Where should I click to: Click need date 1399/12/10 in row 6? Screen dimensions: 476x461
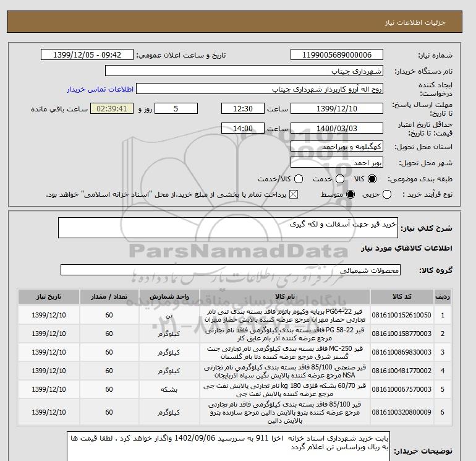point(49,412)
